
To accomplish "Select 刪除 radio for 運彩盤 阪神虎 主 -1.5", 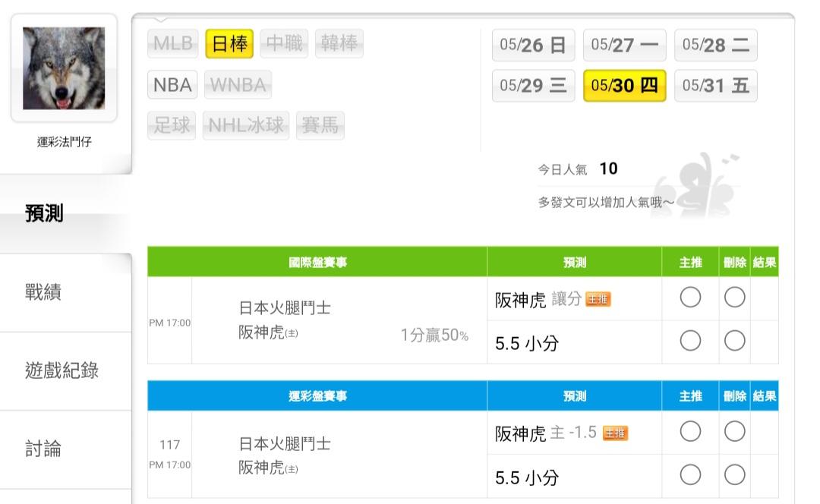I will [734, 432].
